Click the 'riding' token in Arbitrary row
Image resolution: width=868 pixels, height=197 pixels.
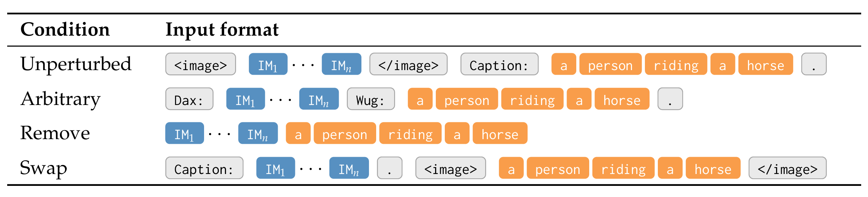pyautogui.click(x=532, y=99)
